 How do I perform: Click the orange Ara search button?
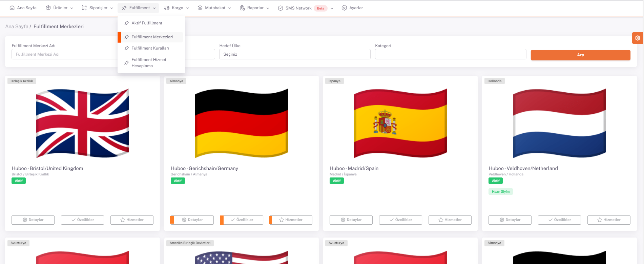click(x=580, y=55)
